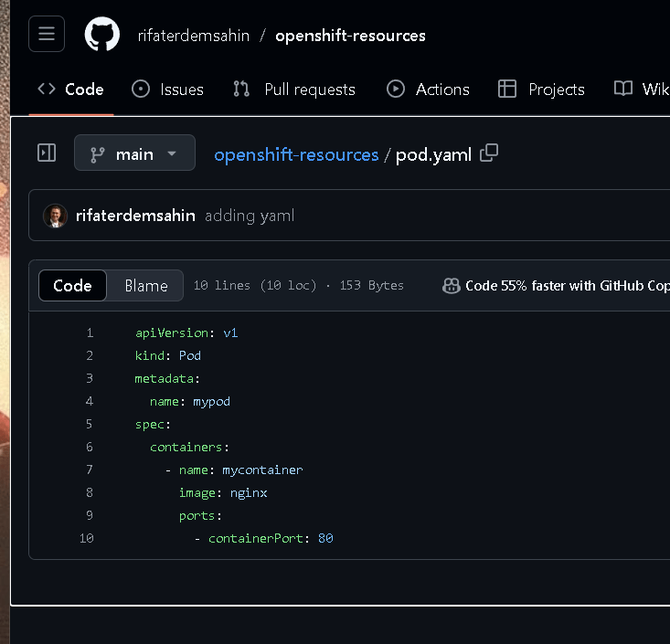The width and height of the screenshot is (670, 644).
Task: Open the main branch dropdown
Action: click(x=134, y=153)
